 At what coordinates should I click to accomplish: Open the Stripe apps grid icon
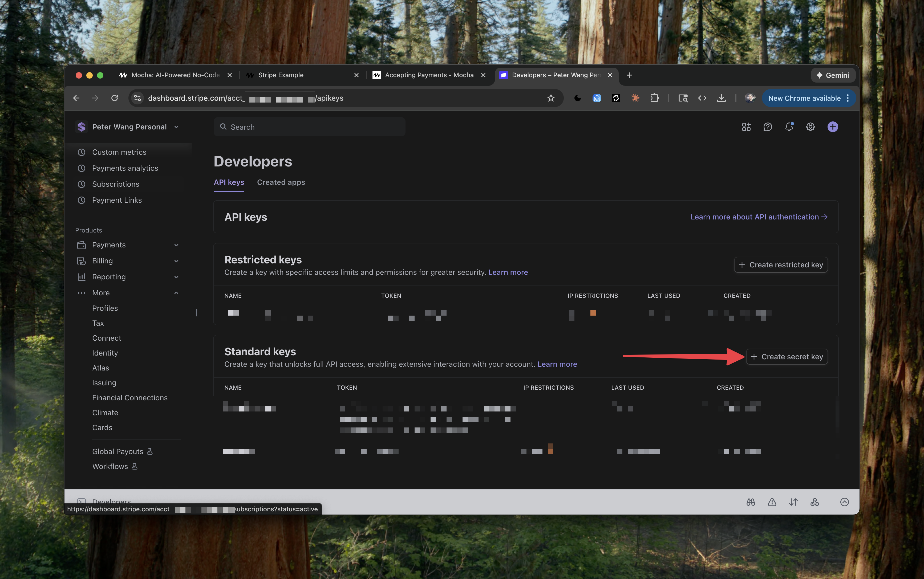point(746,127)
